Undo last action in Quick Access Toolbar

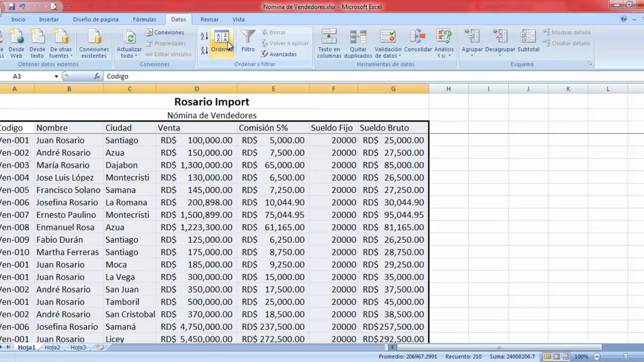point(22,7)
